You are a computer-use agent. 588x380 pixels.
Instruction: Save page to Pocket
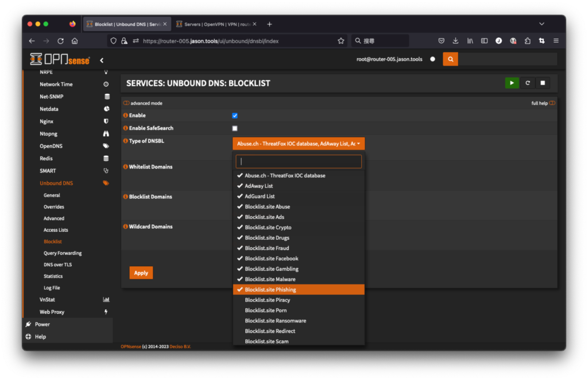pos(442,41)
